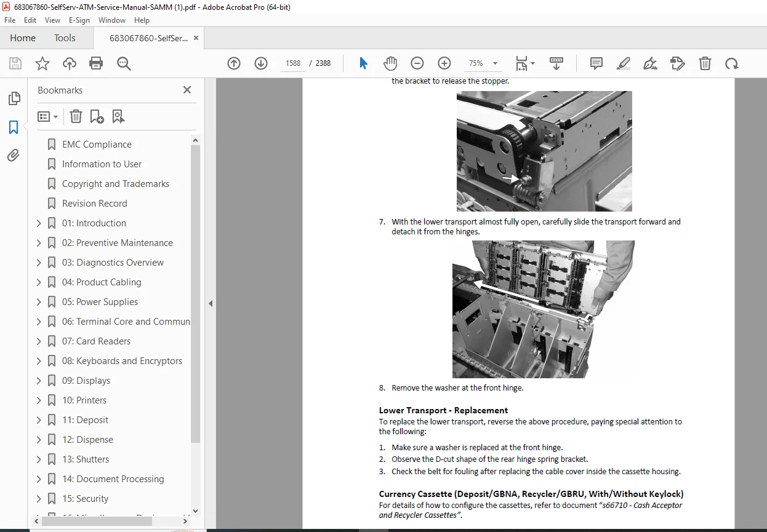Open the E-Sign menu
Viewport: 767px width, 532px height.
click(79, 20)
